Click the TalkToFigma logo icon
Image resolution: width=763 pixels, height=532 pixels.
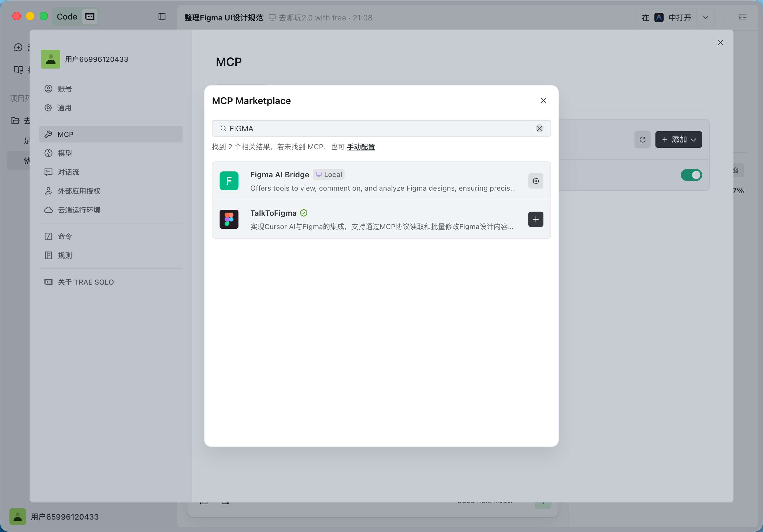click(x=229, y=219)
